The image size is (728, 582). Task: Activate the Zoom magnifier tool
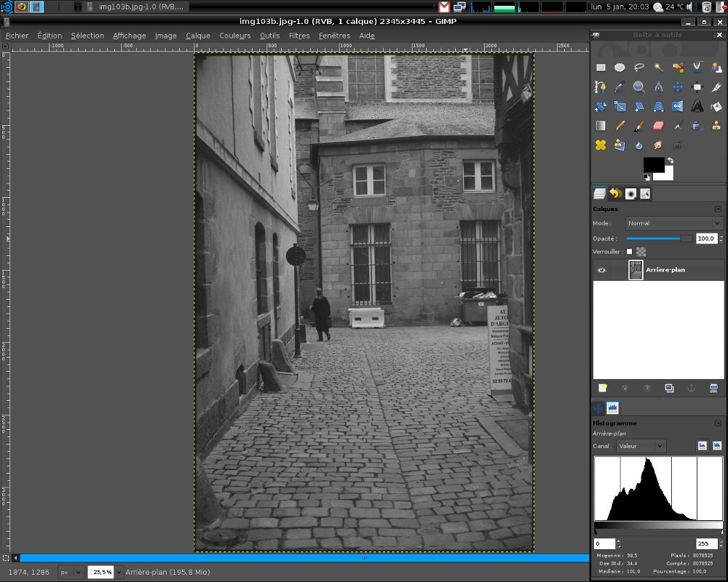click(639, 87)
